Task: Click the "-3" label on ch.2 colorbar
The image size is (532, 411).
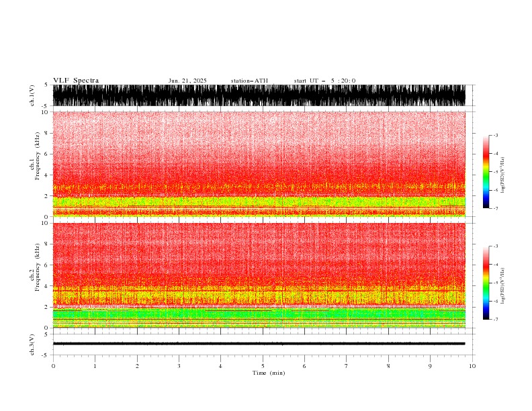Action: click(496, 246)
